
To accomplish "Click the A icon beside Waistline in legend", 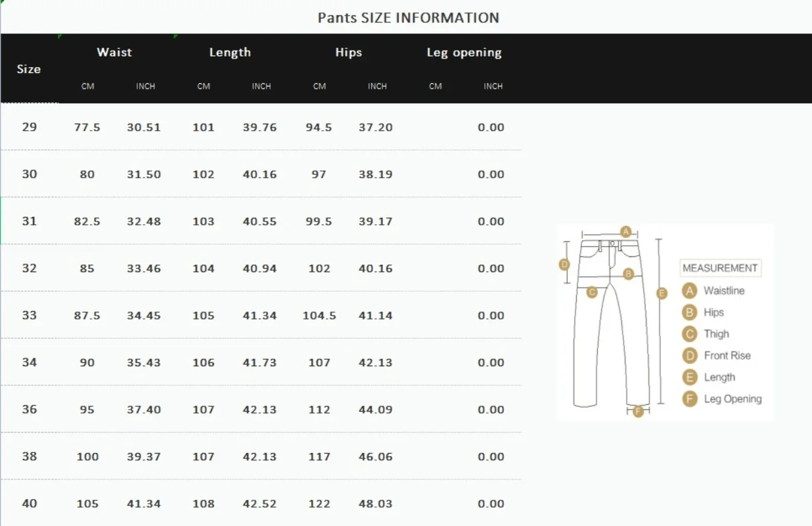I will point(689,291).
